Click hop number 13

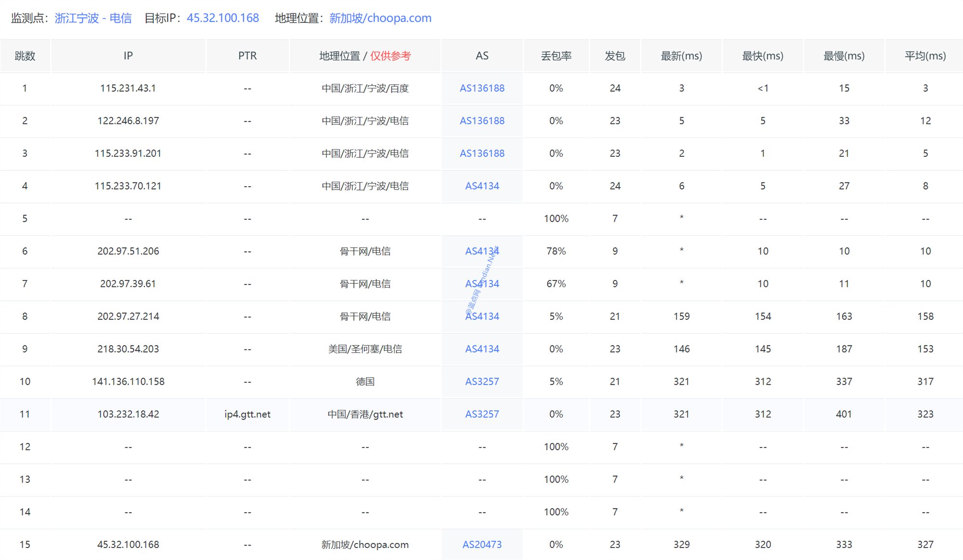[x=25, y=480]
